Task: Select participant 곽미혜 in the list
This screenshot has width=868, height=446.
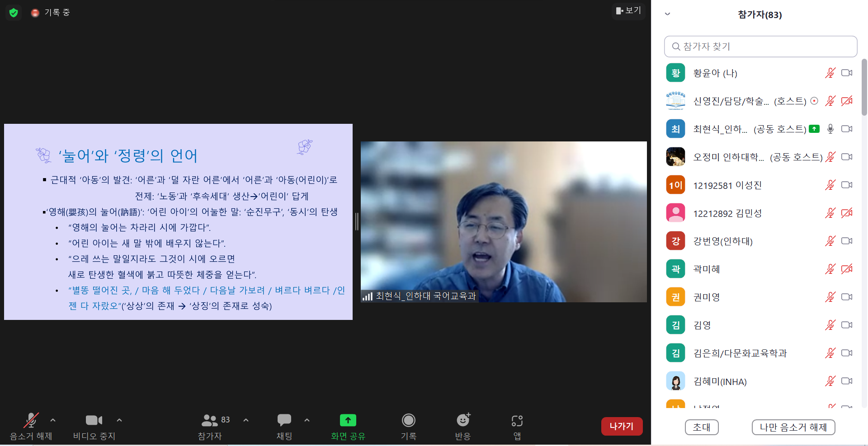Action: tap(760, 269)
